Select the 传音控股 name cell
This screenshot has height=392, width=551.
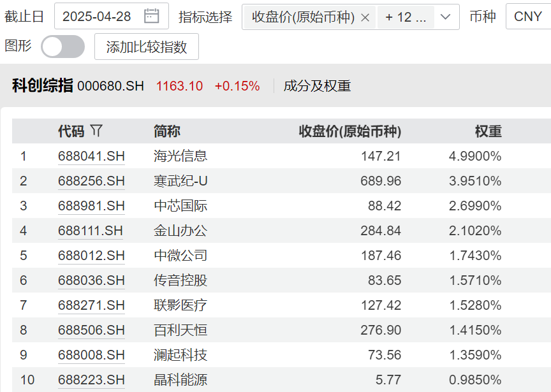click(180, 280)
